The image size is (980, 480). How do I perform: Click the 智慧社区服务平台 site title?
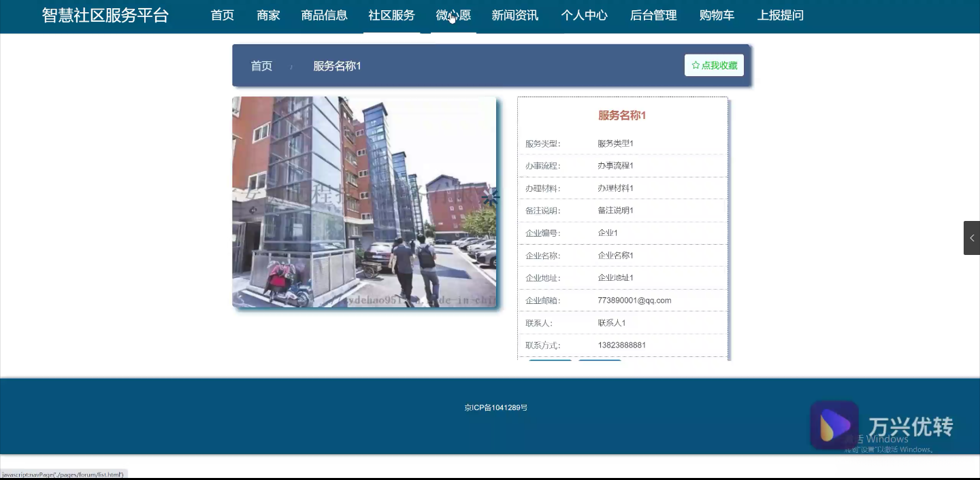coord(105,15)
